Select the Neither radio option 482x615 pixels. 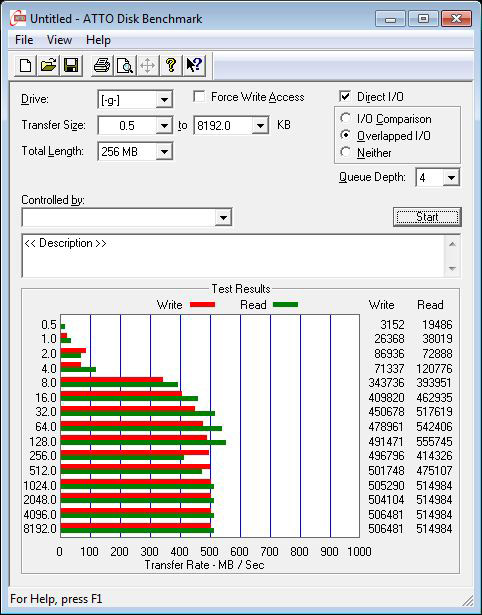(x=346, y=152)
